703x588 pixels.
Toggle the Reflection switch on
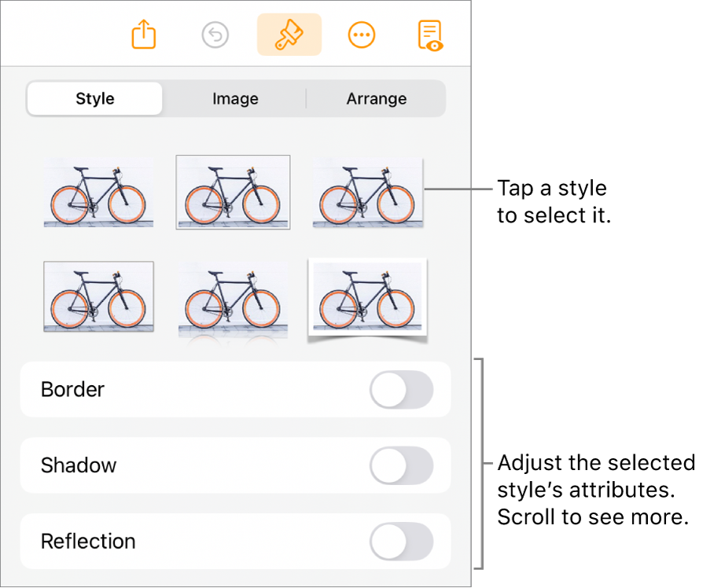pos(401,542)
